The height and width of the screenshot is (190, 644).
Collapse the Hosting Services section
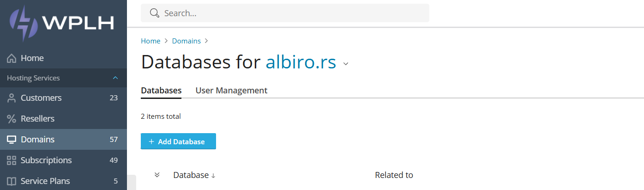tap(115, 78)
